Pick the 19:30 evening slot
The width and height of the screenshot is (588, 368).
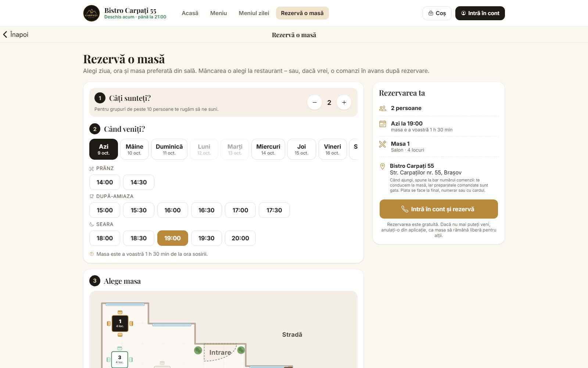pos(207,238)
